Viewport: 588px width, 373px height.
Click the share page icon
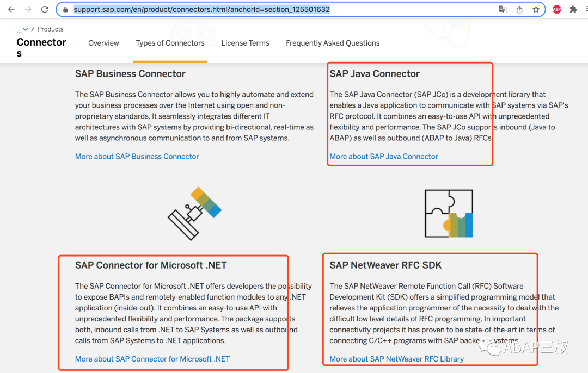click(519, 9)
